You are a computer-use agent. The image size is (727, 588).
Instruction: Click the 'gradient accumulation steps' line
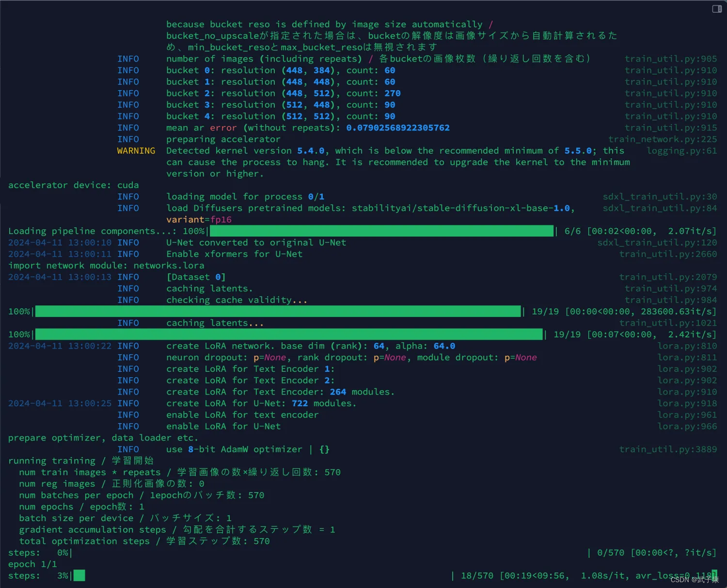[x=177, y=529]
